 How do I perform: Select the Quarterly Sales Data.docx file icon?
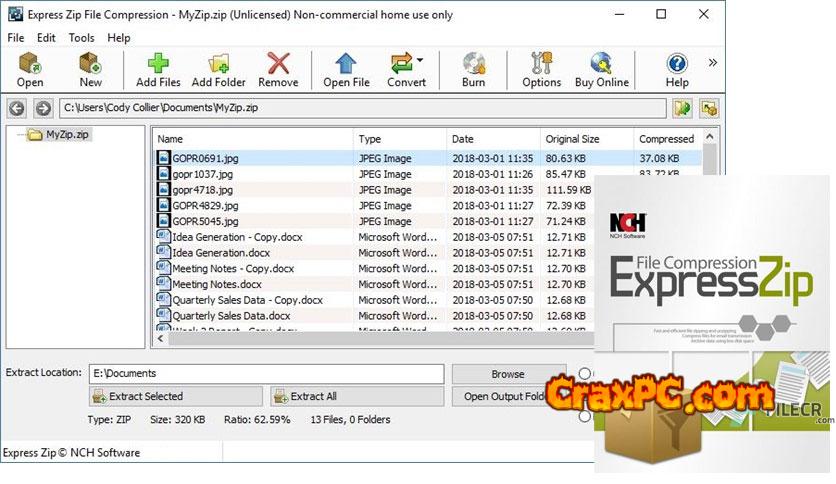tap(163, 316)
